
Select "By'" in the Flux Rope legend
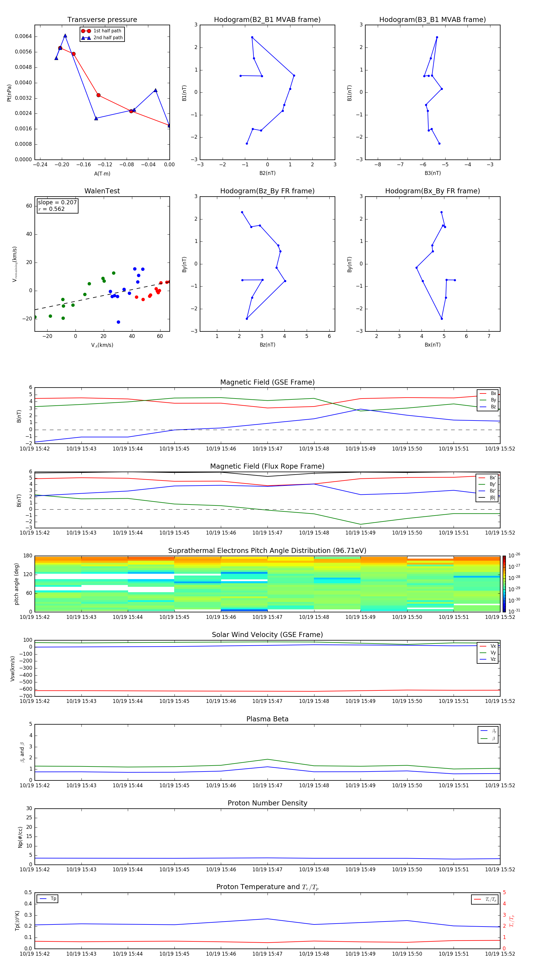click(487, 484)
